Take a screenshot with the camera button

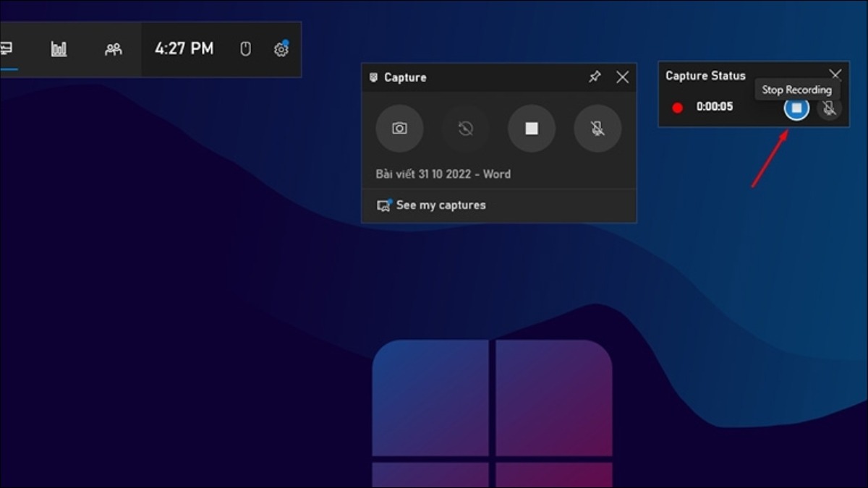point(399,129)
